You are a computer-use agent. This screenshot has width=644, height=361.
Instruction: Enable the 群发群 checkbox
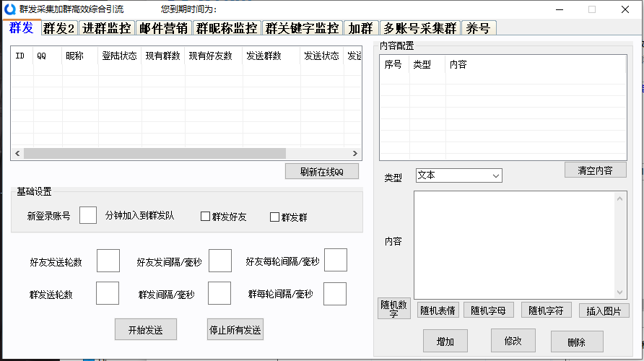(x=274, y=217)
